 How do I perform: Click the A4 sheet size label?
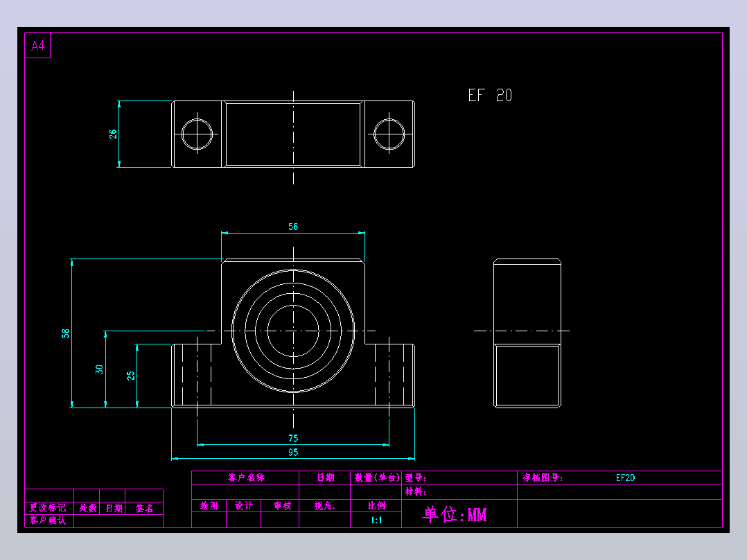click(x=37, y=46)
